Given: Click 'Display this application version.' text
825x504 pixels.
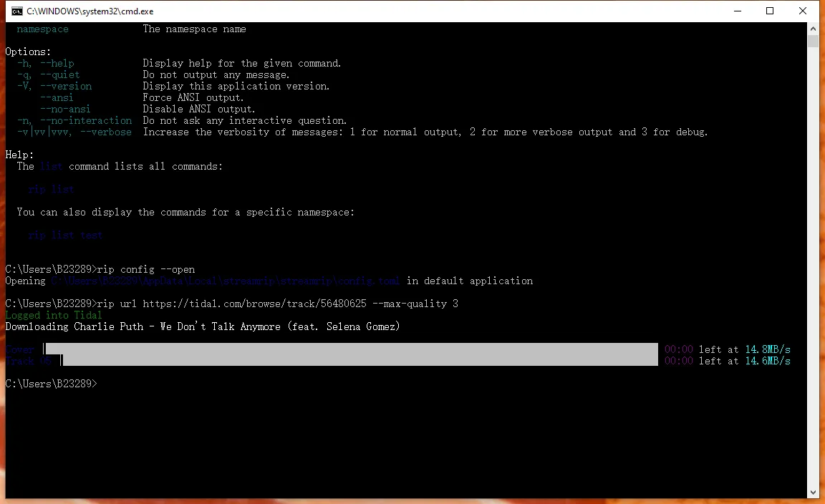Looking at the screenshot, I should point(236,86).
